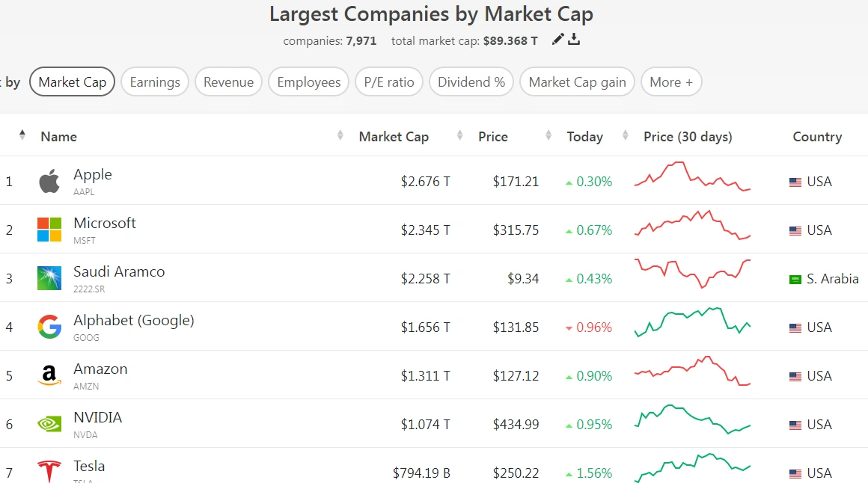The image size is (868, 483).
Task: Click the download data icon
Action: (573, 40)
